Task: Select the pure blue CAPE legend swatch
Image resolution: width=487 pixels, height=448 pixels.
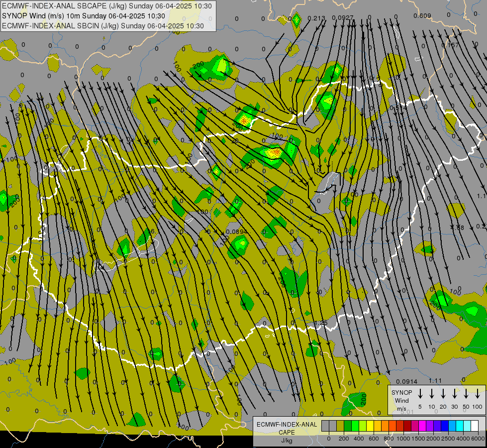Action: coord(444,426)
